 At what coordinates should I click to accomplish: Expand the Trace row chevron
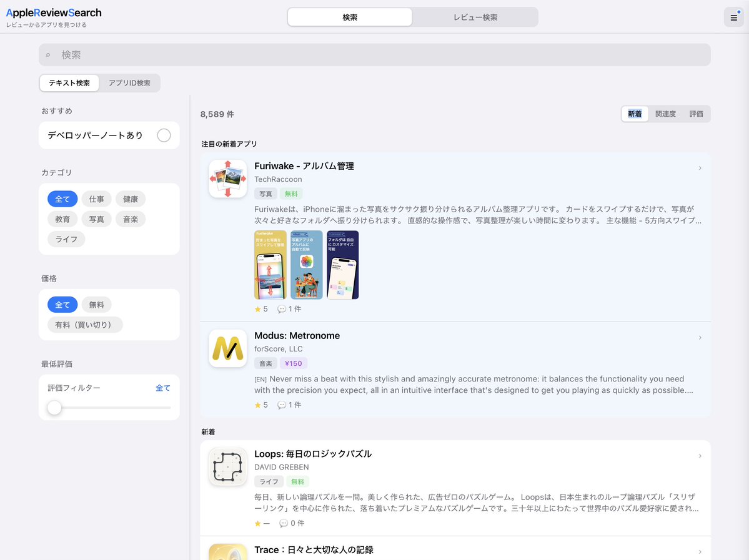point(700,551)
